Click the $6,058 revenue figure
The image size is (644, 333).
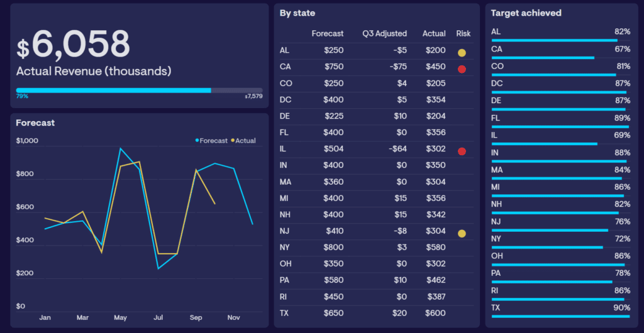tap(73, 44)
